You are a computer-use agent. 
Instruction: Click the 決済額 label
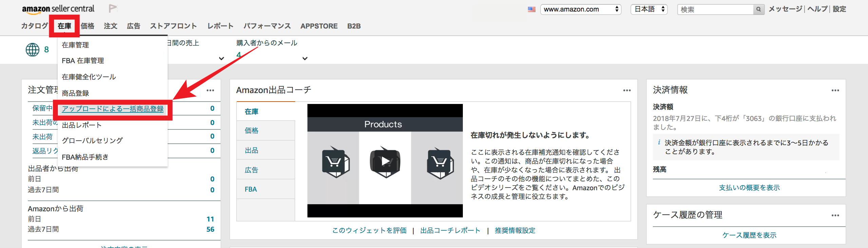click(663, 107)
